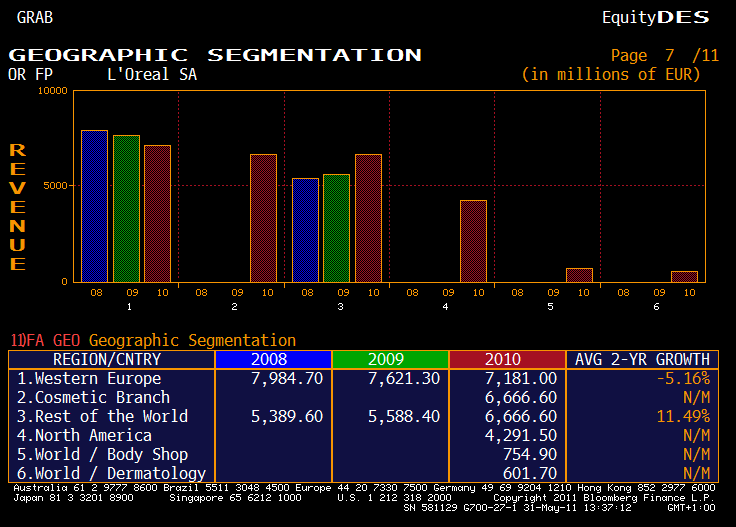Click the GRAB label in top bar
The height and width of the screenshot is (527, 736).
pyautogui.click(x=35, y=17)
